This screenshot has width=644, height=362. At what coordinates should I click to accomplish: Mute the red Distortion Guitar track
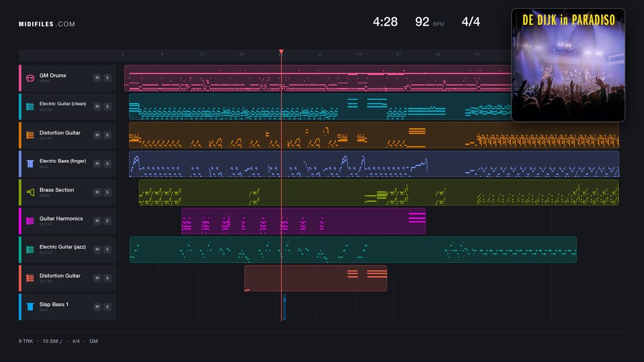pyautogui.click(x=97, y=278)
